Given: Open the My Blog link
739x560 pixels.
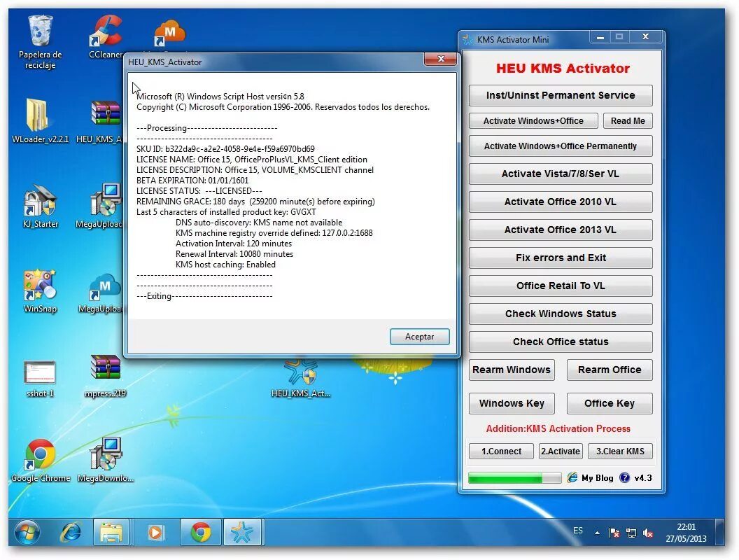Looking at the screenshot, I should click(597, 478).
